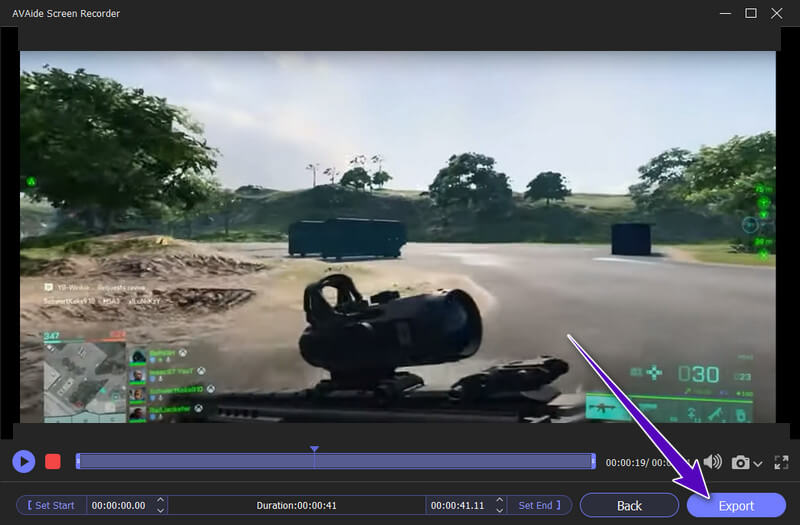Screen dimensions: 800x525
Task: Click the Back button
Action: 629,505
